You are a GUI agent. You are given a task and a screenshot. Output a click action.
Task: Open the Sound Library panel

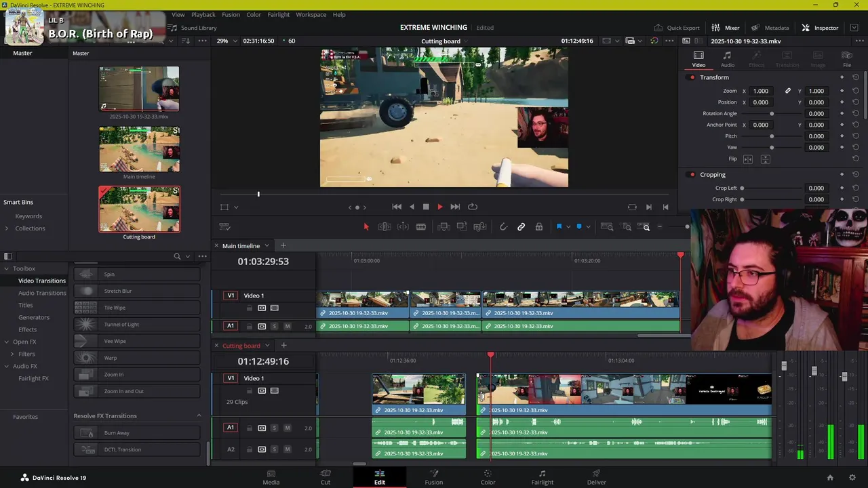(193, 28)
